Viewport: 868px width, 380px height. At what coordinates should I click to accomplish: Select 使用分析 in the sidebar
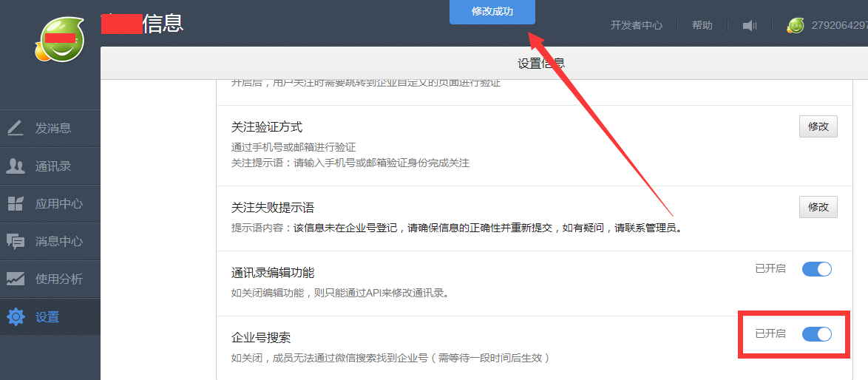tap(50, 279)
